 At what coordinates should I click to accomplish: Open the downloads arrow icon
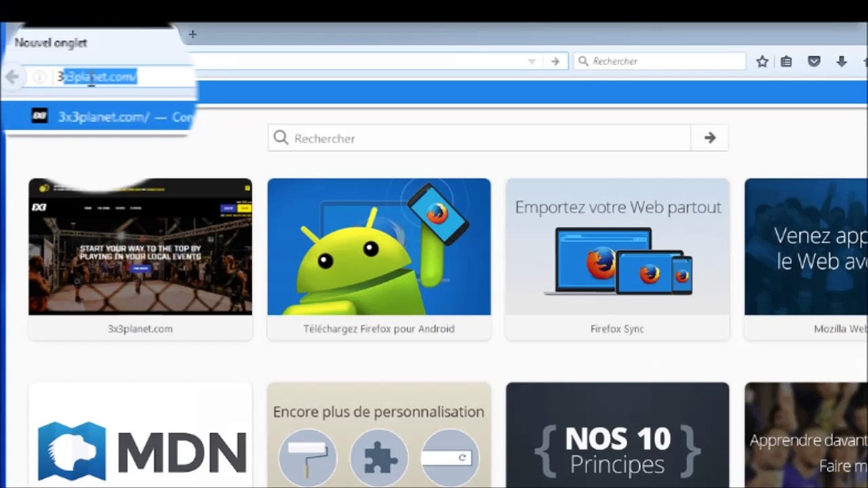(x=842, y=62)
